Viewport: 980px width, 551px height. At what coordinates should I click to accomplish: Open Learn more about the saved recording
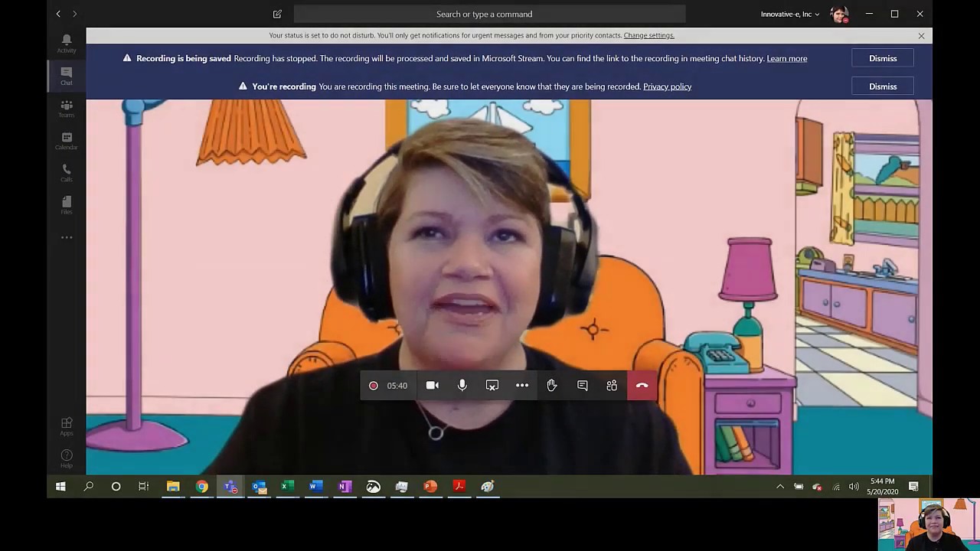click(787, 58)
